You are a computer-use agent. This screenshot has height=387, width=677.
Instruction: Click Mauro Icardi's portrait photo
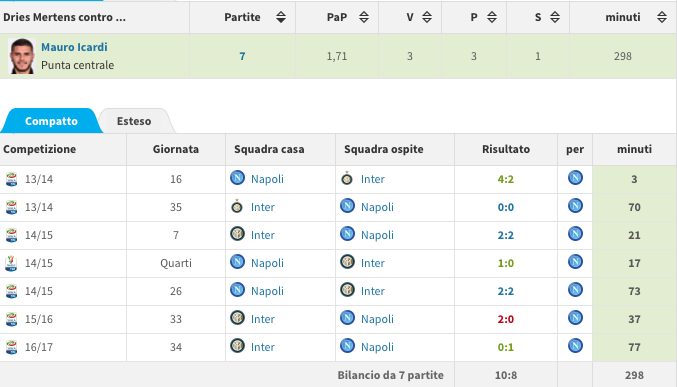pos(22,56)
